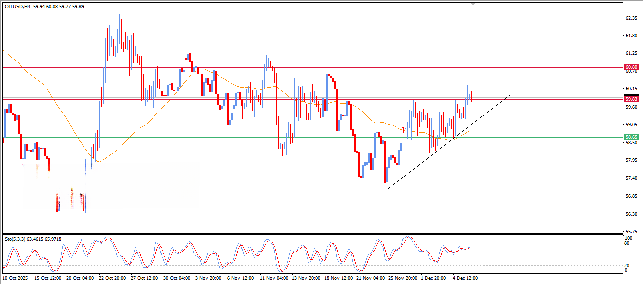Select the red 59.83 price label

point(631,99)
